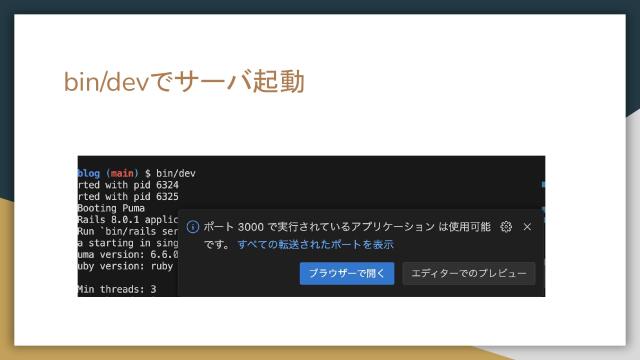Click terminal line 'rted with pid 6325'
Screen dimensions: 640x360
point(128,196)
